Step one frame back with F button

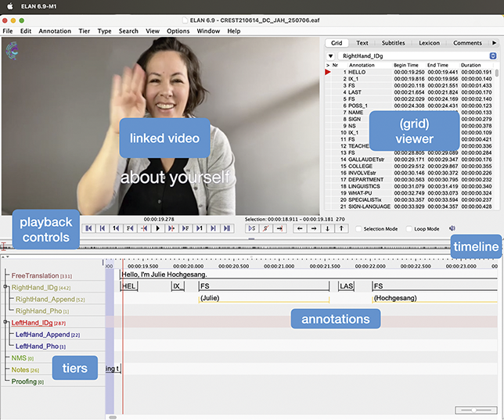pos(130,228)
